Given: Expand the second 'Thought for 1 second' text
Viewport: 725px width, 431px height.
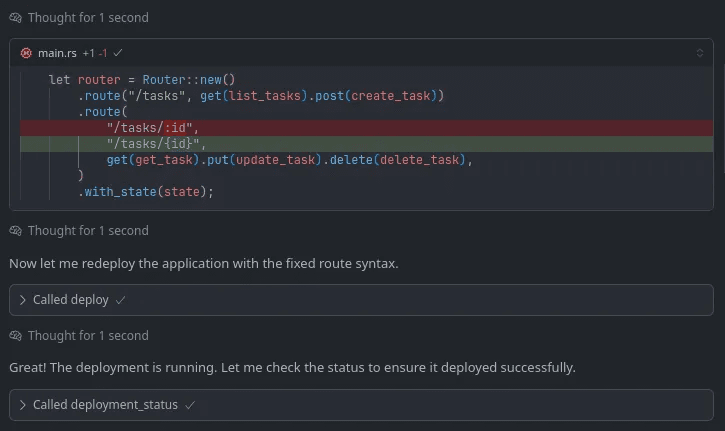Looking at the screenshot, I should click(88, 231).
